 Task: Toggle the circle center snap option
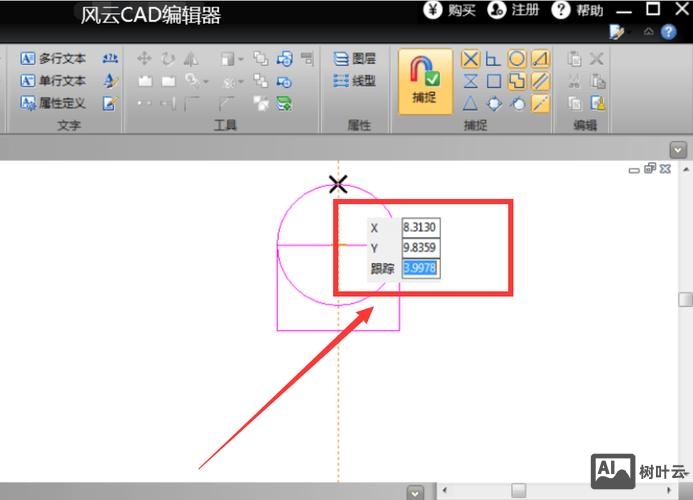click(517, 59)
